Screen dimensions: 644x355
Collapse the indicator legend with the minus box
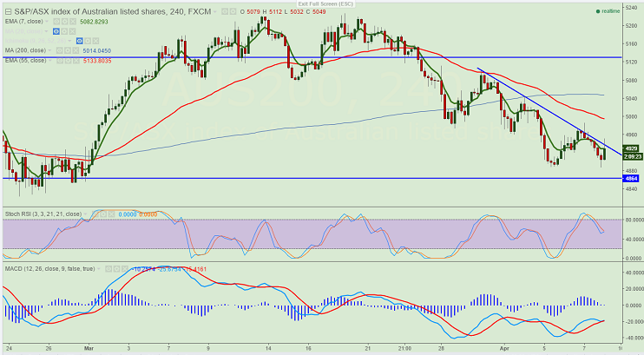[x=8, y=11]
